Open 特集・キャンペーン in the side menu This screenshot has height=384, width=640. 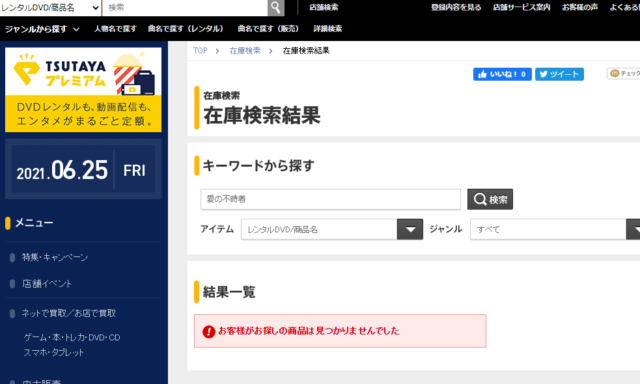55,257
